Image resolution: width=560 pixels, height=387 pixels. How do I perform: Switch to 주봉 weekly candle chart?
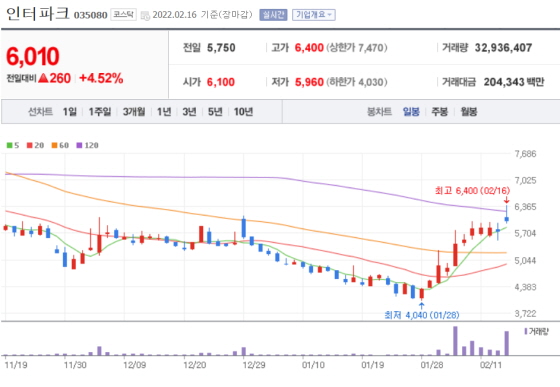(440, 112)
